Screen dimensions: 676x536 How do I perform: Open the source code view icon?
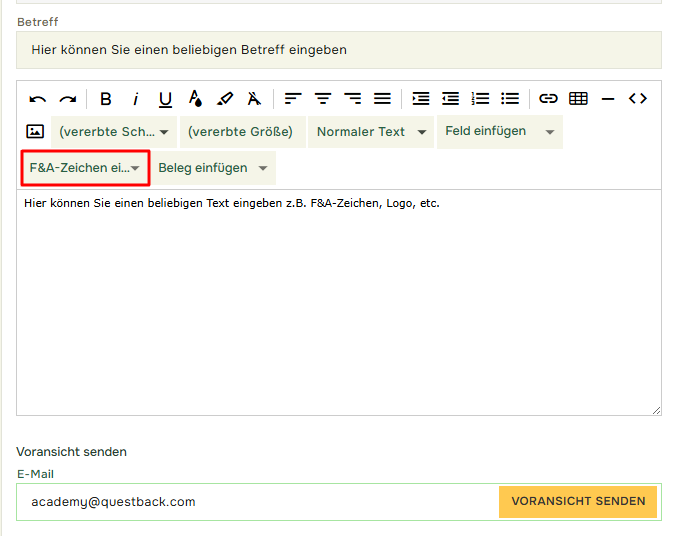tap(638, 99)
